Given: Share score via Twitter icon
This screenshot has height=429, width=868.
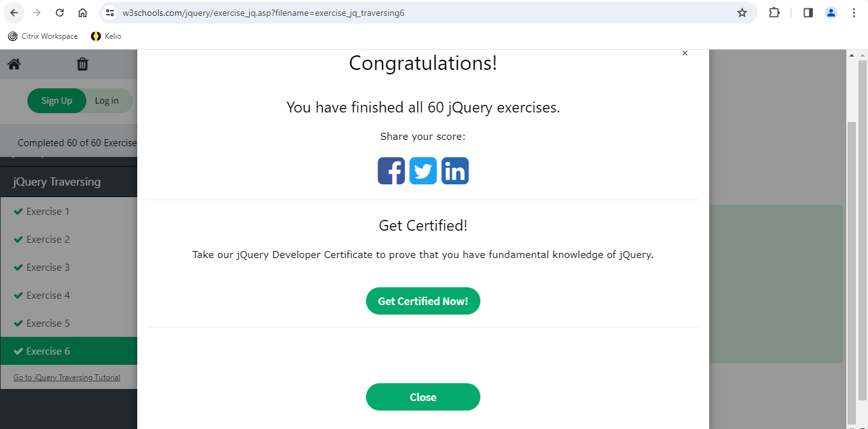Looking at the screenshot, I should [x=423, y=171].
